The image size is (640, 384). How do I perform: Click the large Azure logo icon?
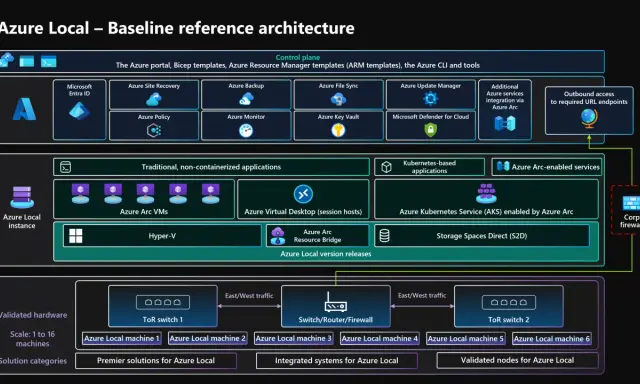pos(24,109)
